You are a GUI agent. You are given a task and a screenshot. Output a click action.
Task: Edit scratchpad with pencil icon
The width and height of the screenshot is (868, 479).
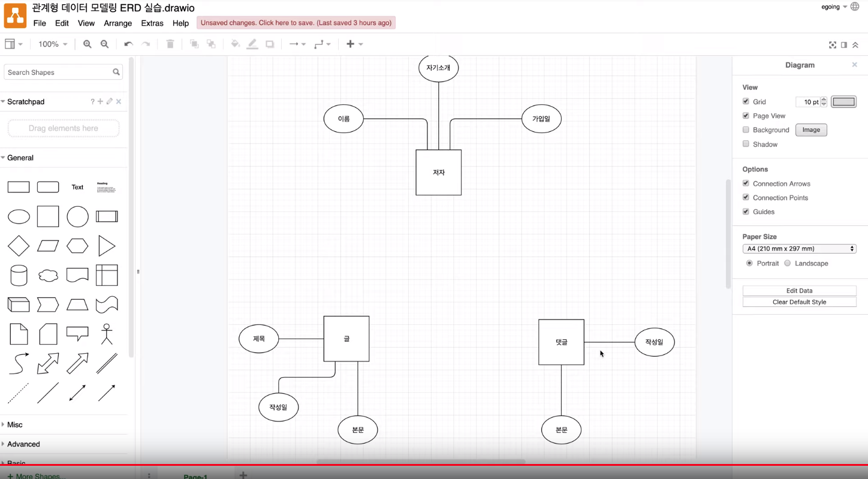tap(110, 102)
